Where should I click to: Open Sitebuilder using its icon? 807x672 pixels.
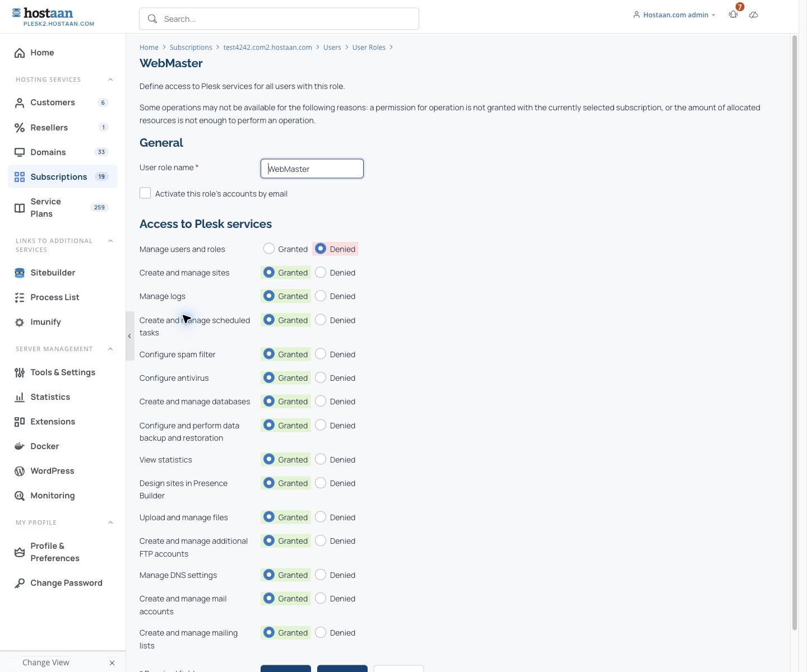[x=20, y=273]
